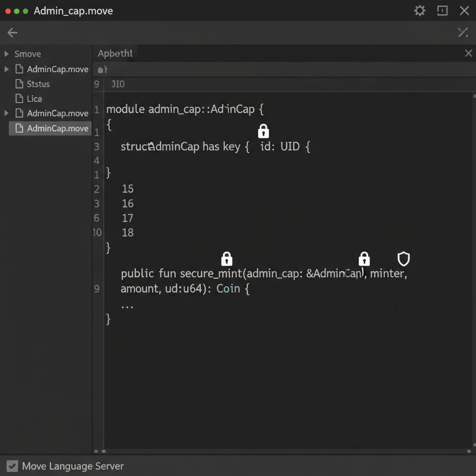
Task: Click the shield icon near secure_mint
Action: click(x=403, y=259)
